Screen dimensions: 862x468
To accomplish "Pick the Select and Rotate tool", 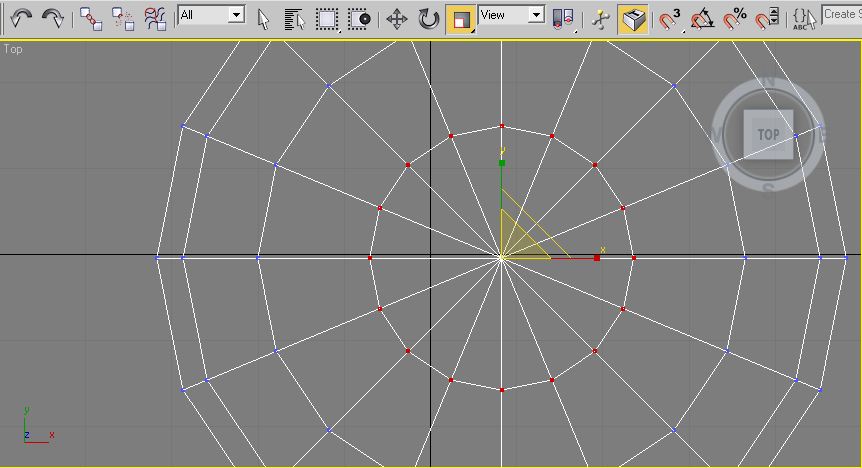I will coord(428,18).
